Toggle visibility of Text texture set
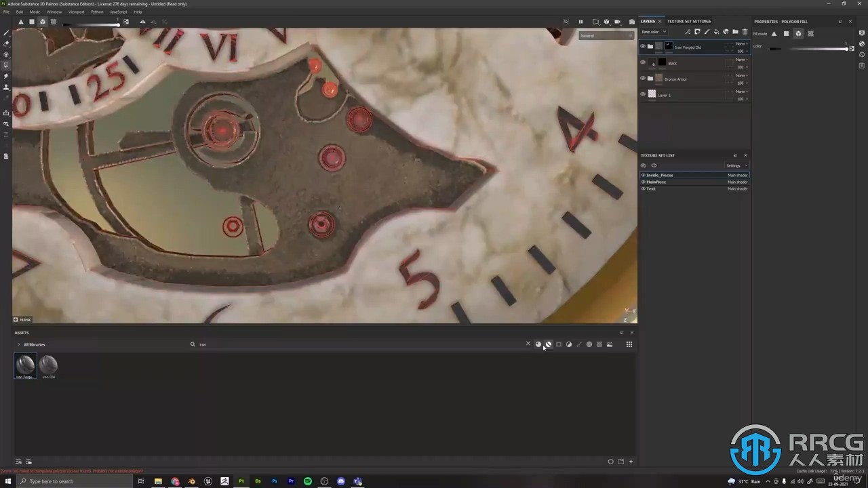Viewport: 868px width, 488px height. click(644, 188)
